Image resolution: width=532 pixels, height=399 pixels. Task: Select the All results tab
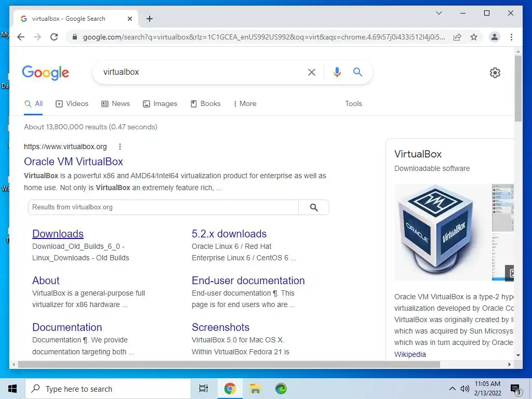(34, 104)
